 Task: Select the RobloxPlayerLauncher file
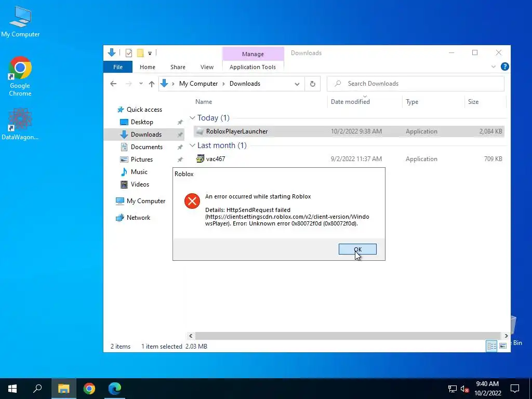point(349,131)
